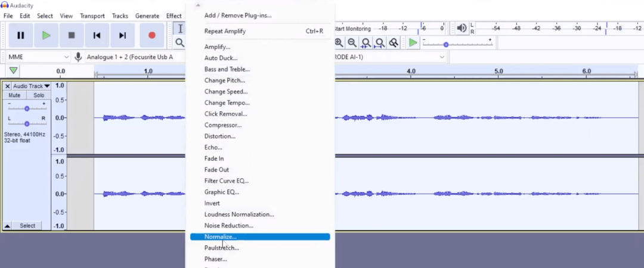
Task: Open the Transport menu
Action: [92, 16]
